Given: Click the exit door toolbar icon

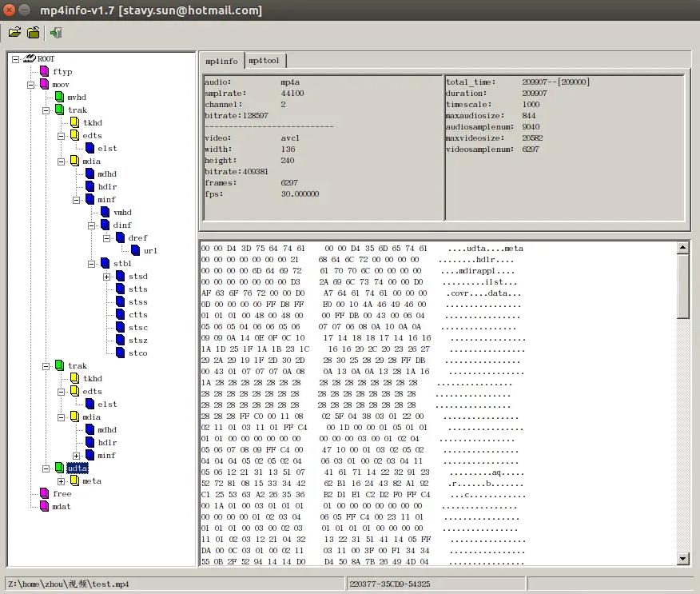Looking at the screenshot, I should 55,33.
